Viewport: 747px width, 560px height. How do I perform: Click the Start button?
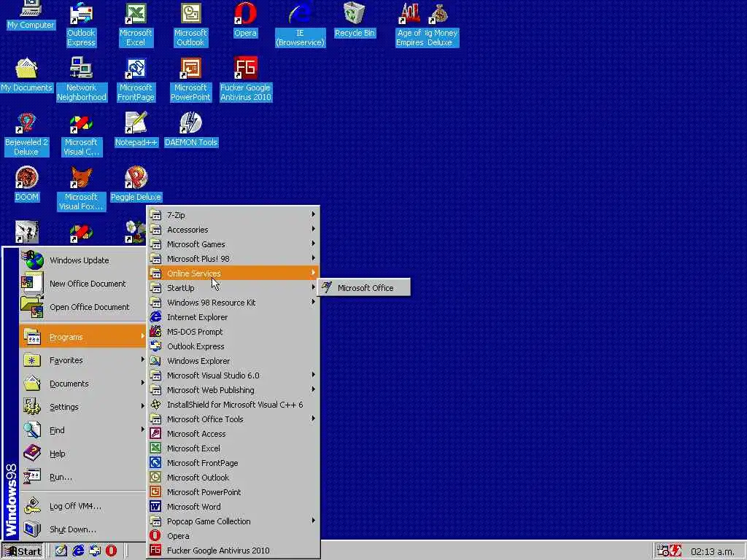22,551
